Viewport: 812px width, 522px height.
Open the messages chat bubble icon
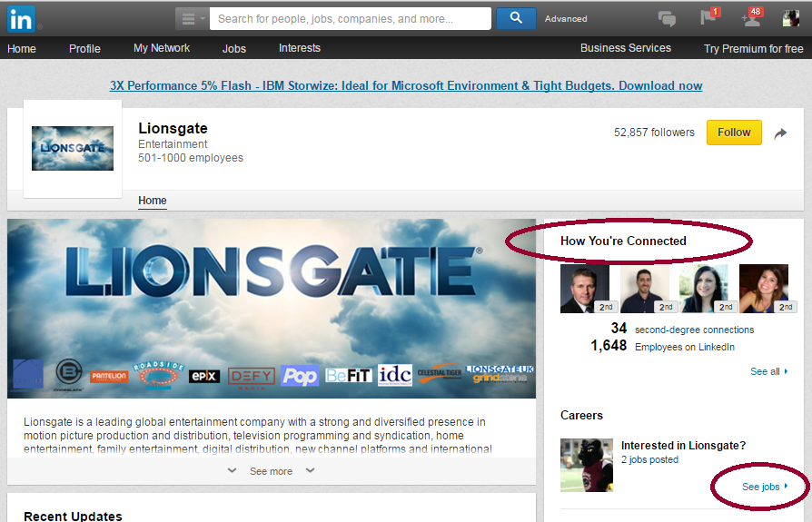(667, 19)
